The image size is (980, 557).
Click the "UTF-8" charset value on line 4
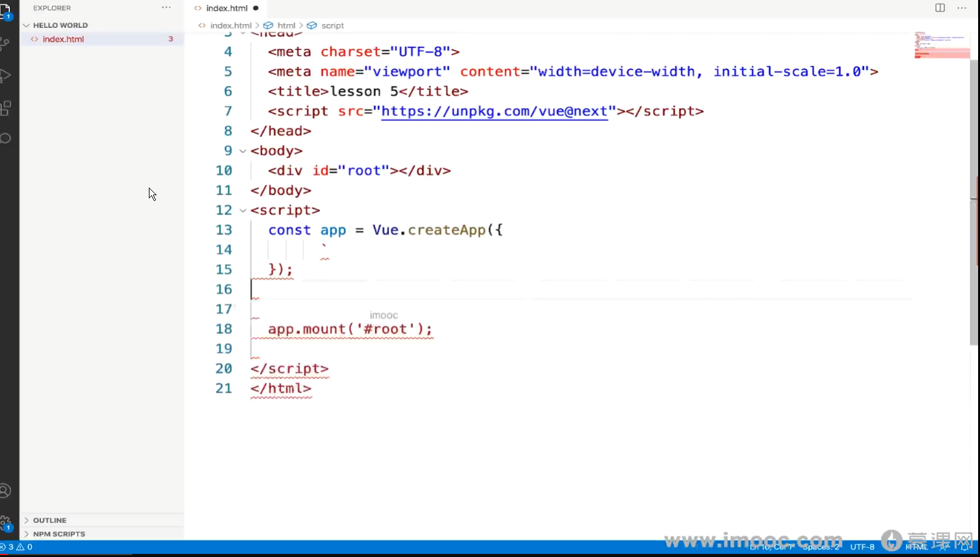[x=420, y=52]
